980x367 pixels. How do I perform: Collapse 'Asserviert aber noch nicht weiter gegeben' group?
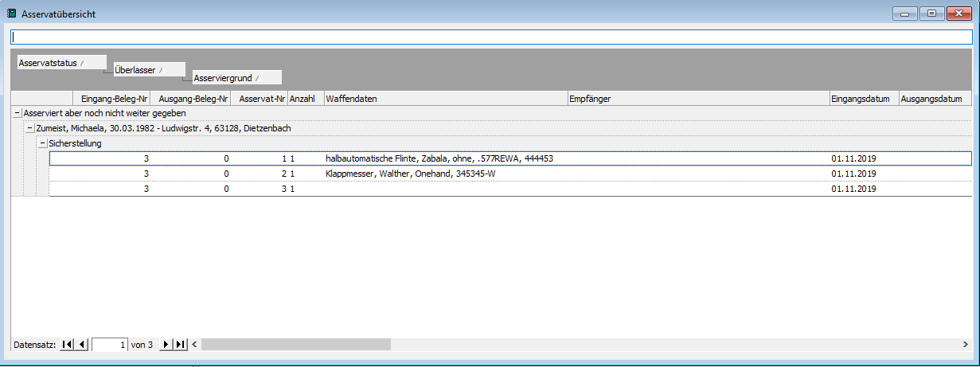[x=17, y=114]
